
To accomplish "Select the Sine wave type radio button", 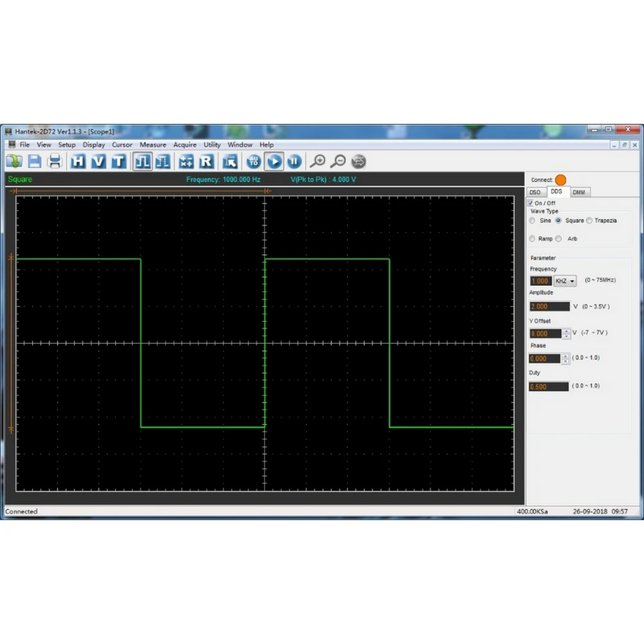I will tap(533, 220).
